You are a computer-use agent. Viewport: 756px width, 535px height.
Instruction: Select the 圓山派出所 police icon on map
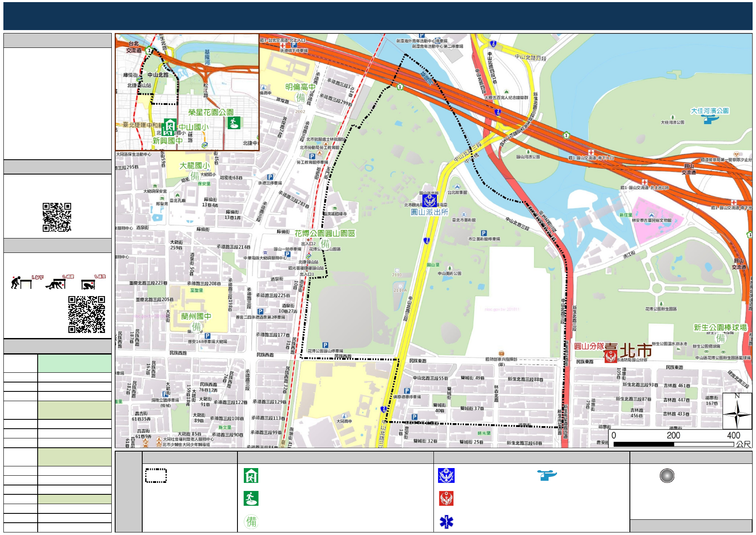pos(429,200)
